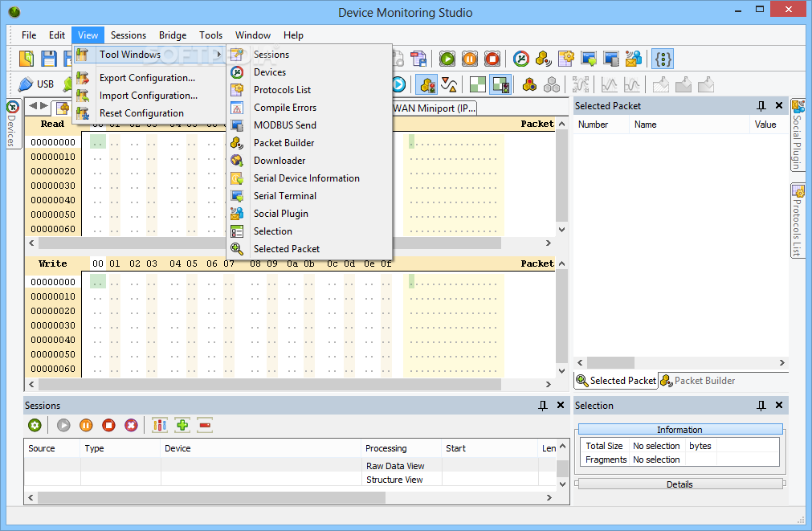The image size is (812, 531).
Task: Choose Social Plugin submenu entry
Action: click(309, 214)
